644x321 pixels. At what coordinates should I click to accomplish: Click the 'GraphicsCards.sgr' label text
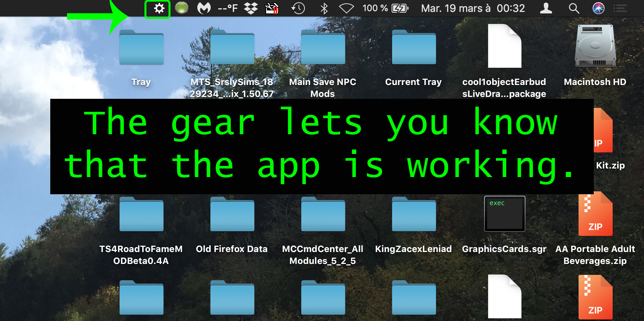point(504,249)
